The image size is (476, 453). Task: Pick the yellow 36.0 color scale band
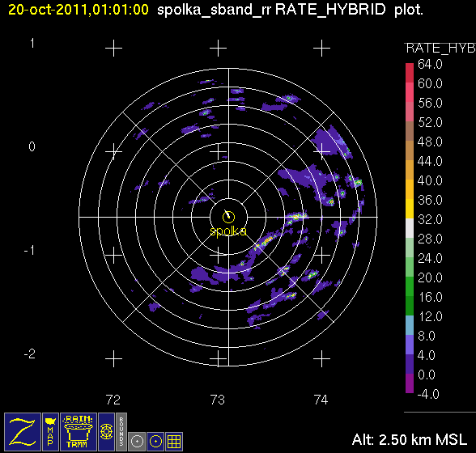click(410, 209)
